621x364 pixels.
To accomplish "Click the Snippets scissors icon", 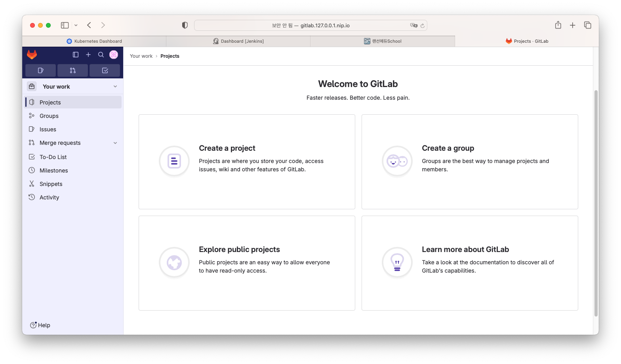I will (32, 184).
